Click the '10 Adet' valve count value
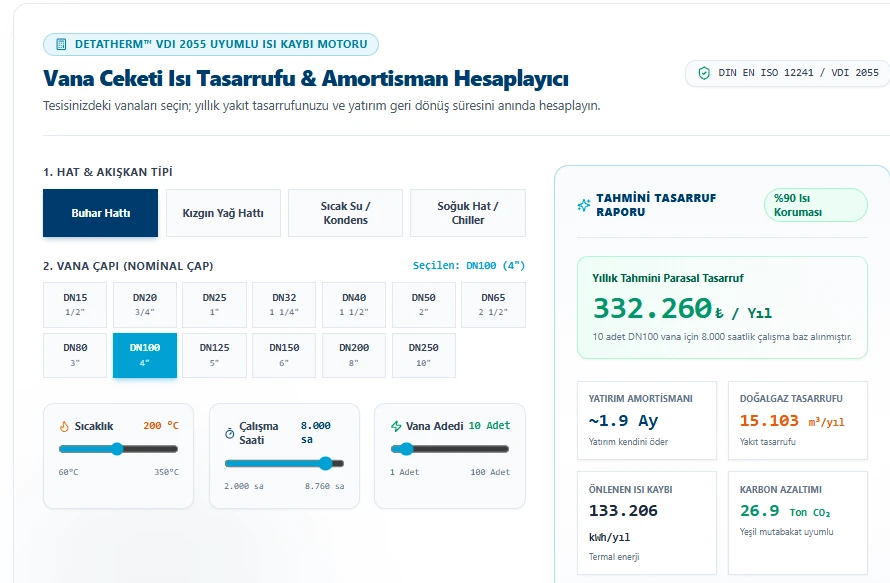The height and width of the screenshot is (583, 890). tap(489, 426)
